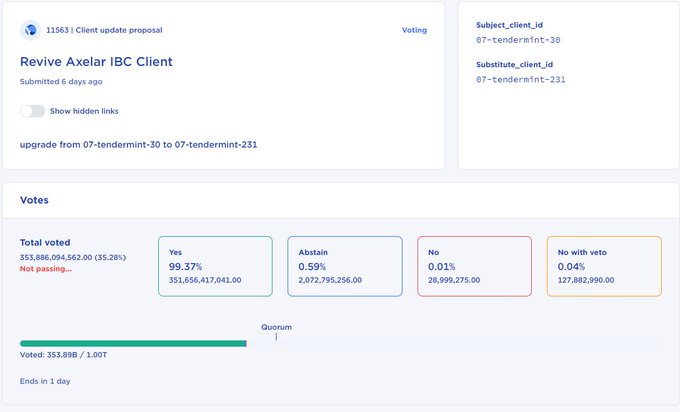Click the 353,886,094,562.00 (35.28%) total
Viewport: 680px width, 412px height.
tap(73, 257)
